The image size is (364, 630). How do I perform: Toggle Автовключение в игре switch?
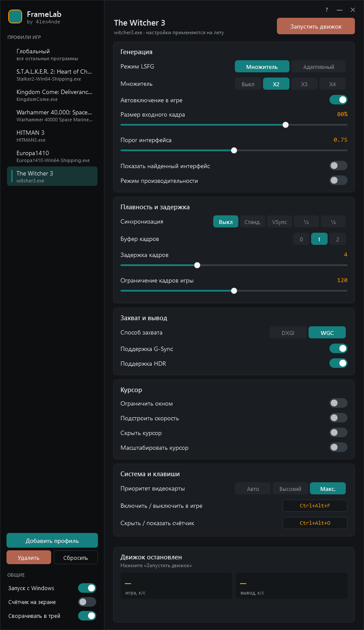coord(338,100)
